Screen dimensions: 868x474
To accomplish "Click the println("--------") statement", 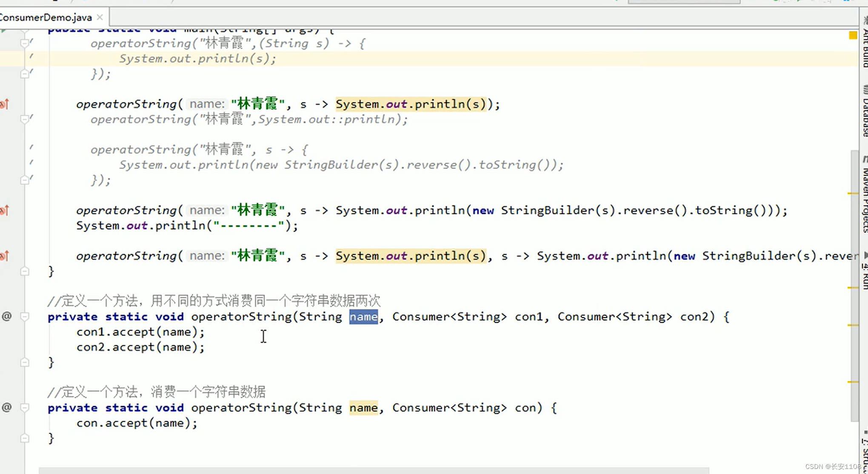I will (x=187, y=226).
